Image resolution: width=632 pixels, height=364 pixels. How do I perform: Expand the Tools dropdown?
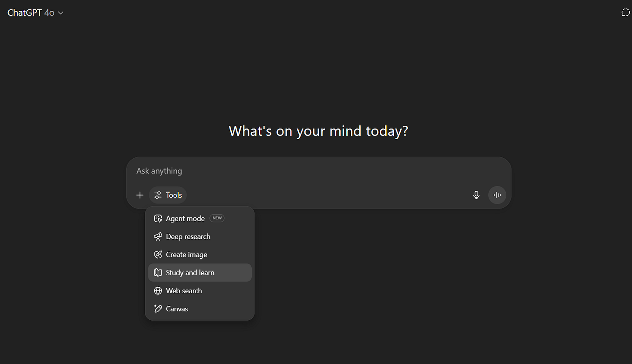[x=168, y=195]
